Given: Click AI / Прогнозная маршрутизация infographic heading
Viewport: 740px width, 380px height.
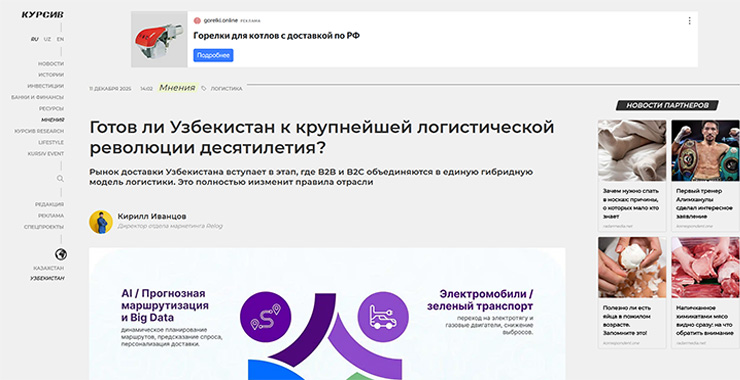Looking at the screenshot, I should pyautogui.click(x=165, y=305).
